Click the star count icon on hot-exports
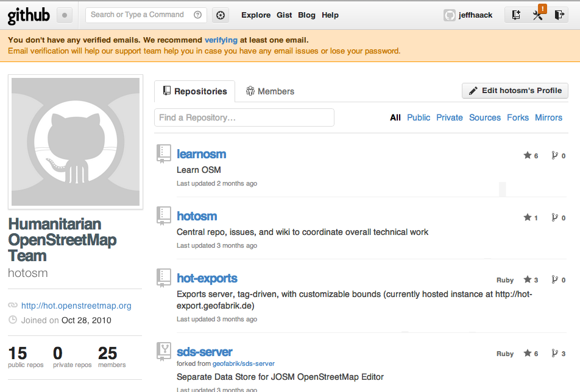 click(x=530, y=279)
